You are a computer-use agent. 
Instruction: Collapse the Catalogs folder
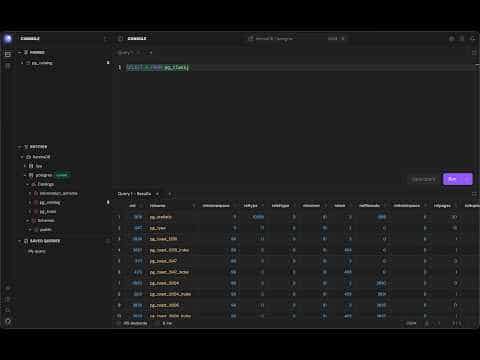pos(28,184)
